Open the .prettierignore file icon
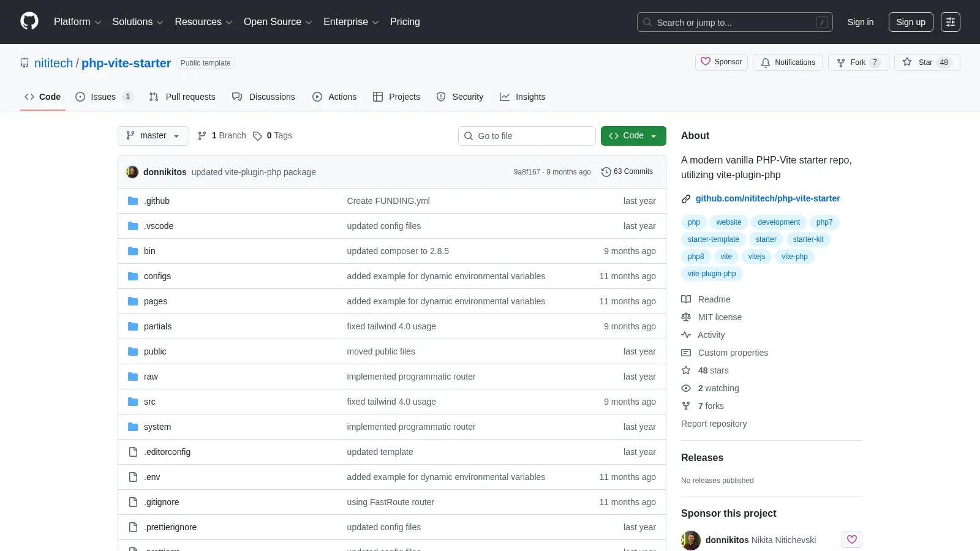 tap(133, 527)
